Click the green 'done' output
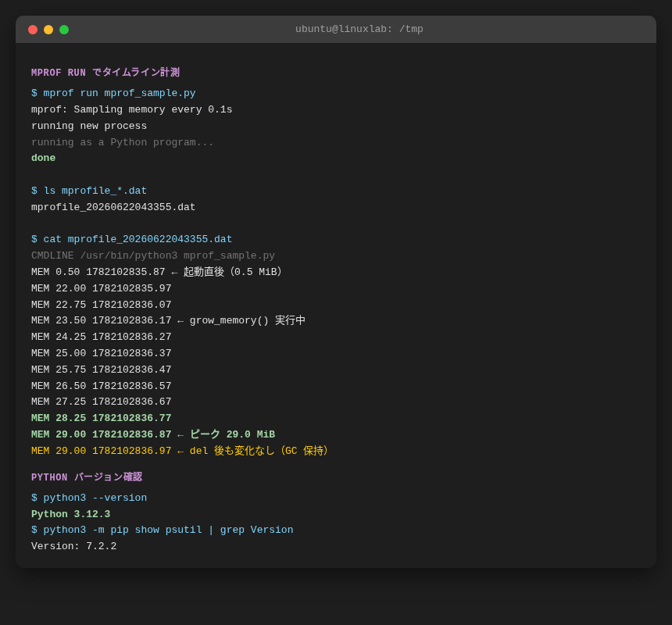This screenshot has height=625, width=672. point(43,158)
